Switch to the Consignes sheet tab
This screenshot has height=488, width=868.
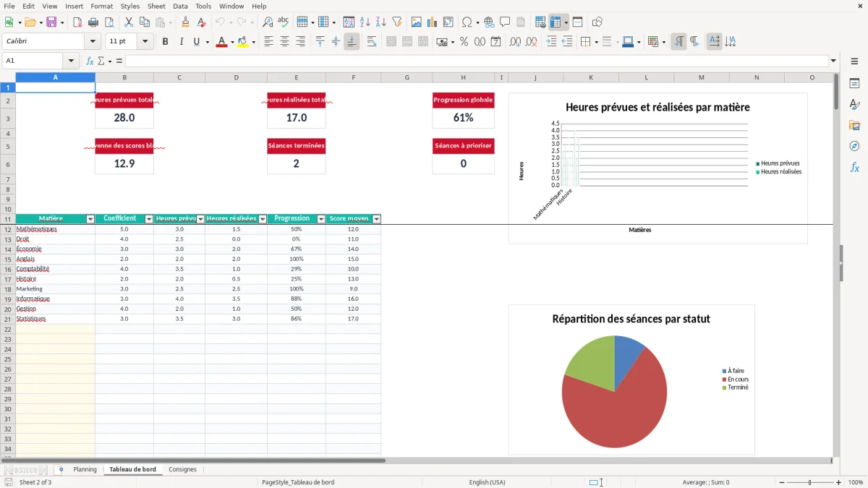tap(182, 469)
